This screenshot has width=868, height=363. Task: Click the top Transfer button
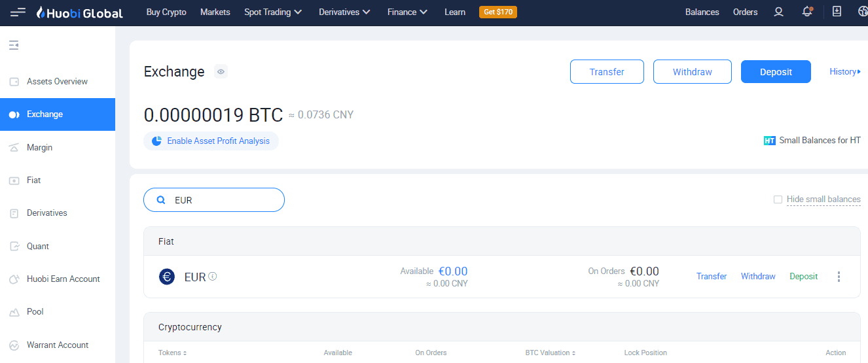607,72
